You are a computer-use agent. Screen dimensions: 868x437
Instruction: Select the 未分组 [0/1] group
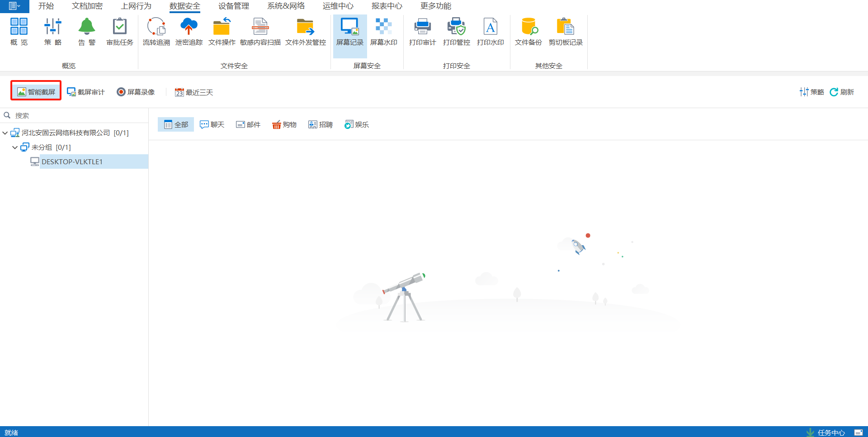click(51, 147)
